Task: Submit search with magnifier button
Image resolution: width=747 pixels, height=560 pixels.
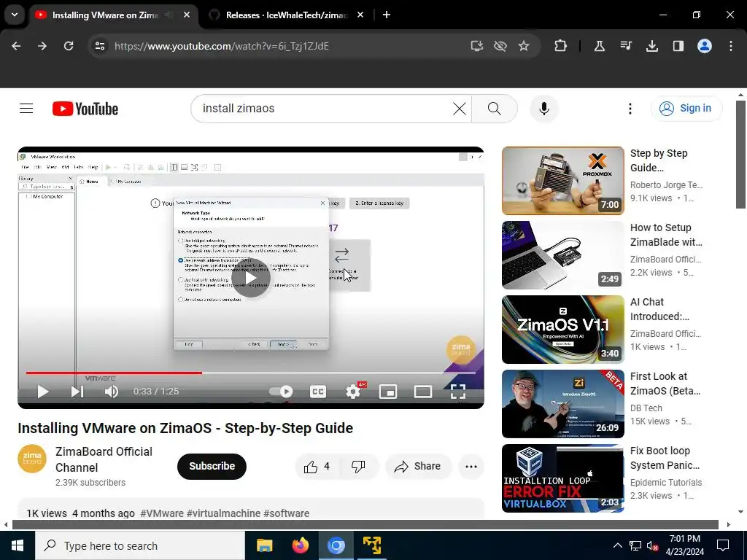Action: 495,109
